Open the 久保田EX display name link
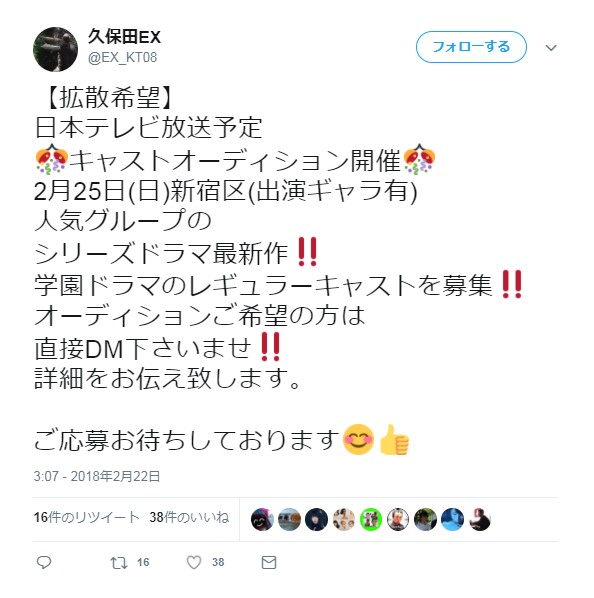 click(124, 37)
